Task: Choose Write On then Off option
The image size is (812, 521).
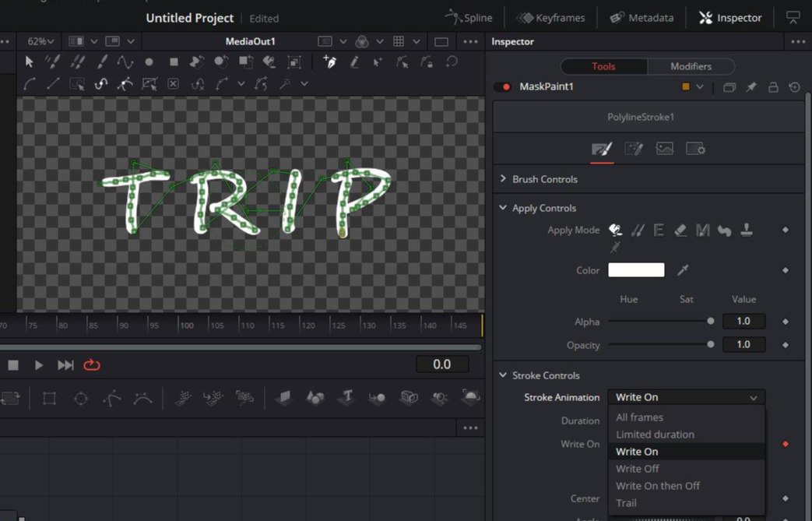Action: (686, 486)
